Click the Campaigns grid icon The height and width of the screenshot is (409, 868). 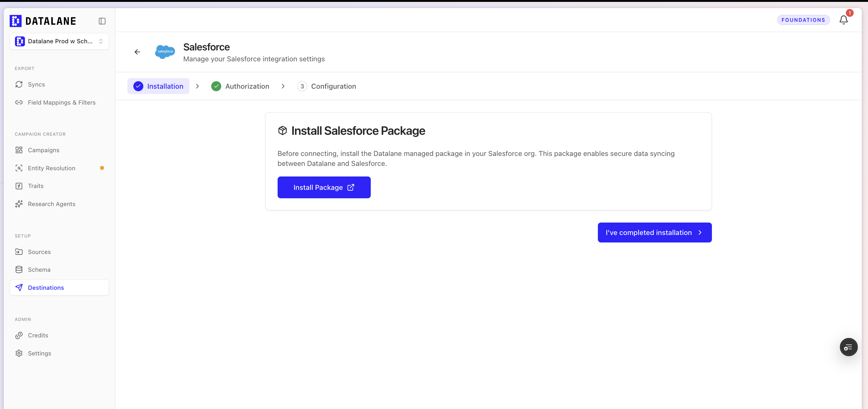[x=19, y=150]
